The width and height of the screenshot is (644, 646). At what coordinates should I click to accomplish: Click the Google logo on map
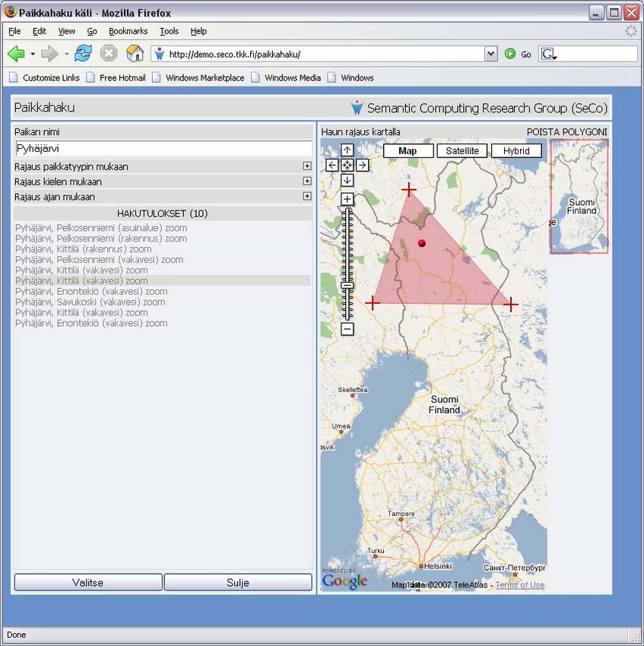tap(344, 580)
